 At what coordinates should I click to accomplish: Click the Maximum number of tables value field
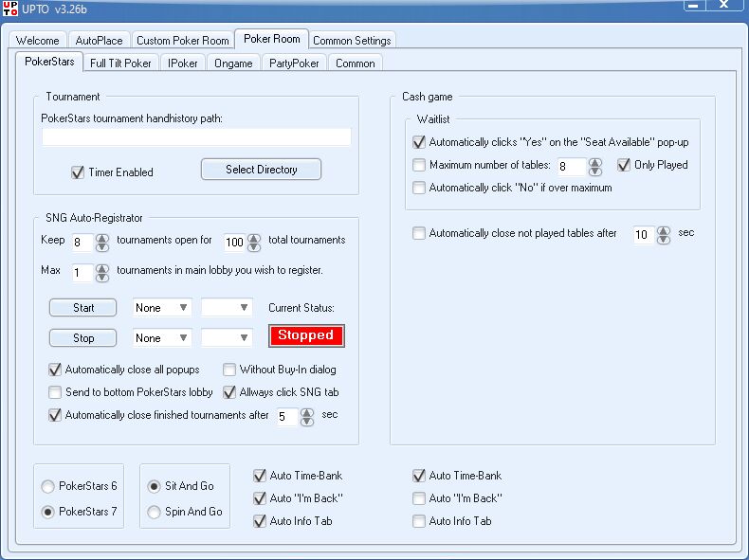(x=572, y=167)
